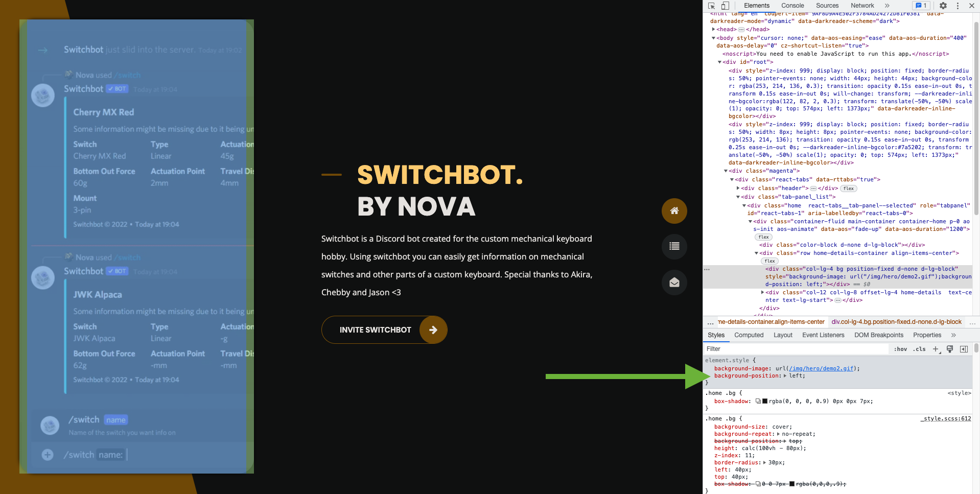980x494 pixels.
Task: Click the home icon on the Switchbot site
Action: click(674, 211)
